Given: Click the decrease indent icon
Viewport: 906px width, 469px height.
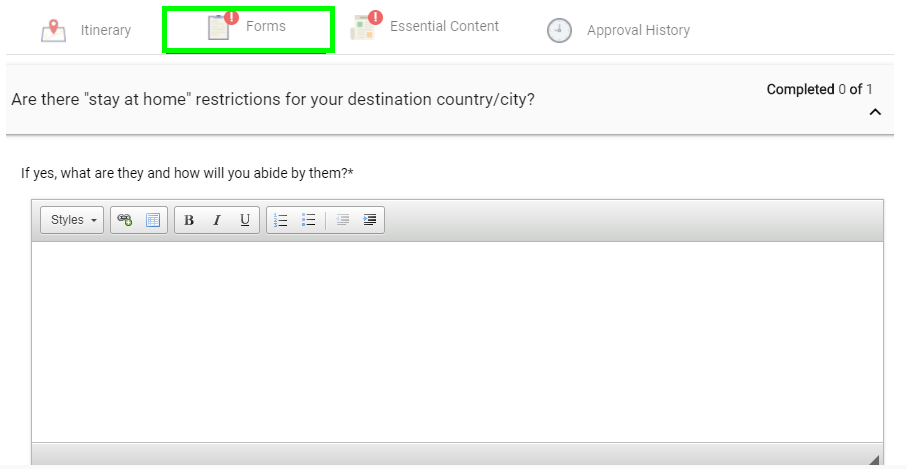Looking at the screenshot, I should (x=342, y=220).
